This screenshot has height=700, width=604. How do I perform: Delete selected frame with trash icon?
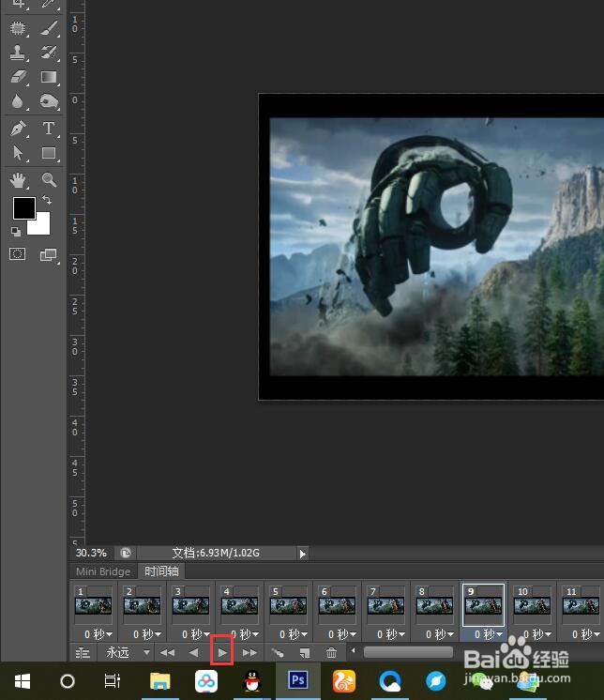(331, 653)
